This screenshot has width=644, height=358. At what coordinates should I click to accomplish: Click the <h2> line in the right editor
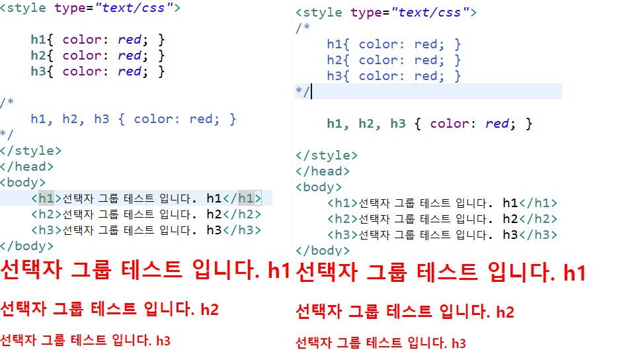pyautogui.click(x=442, y=219)
